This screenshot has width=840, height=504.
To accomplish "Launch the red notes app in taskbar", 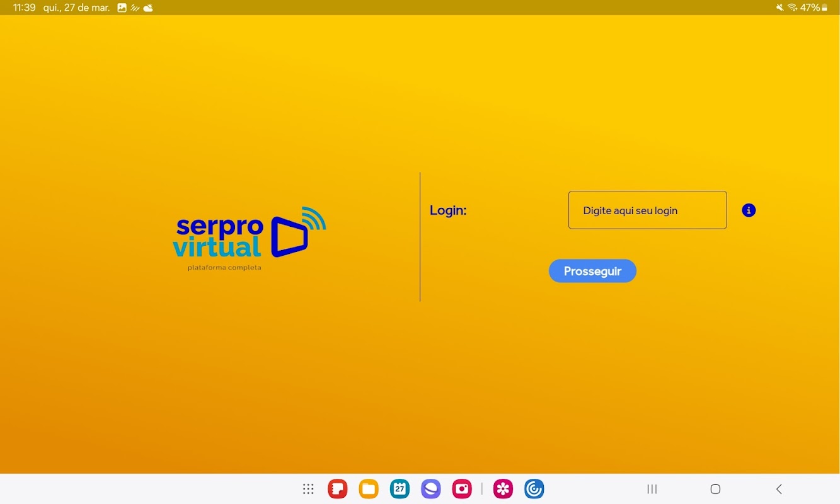I will coord(338,489).
